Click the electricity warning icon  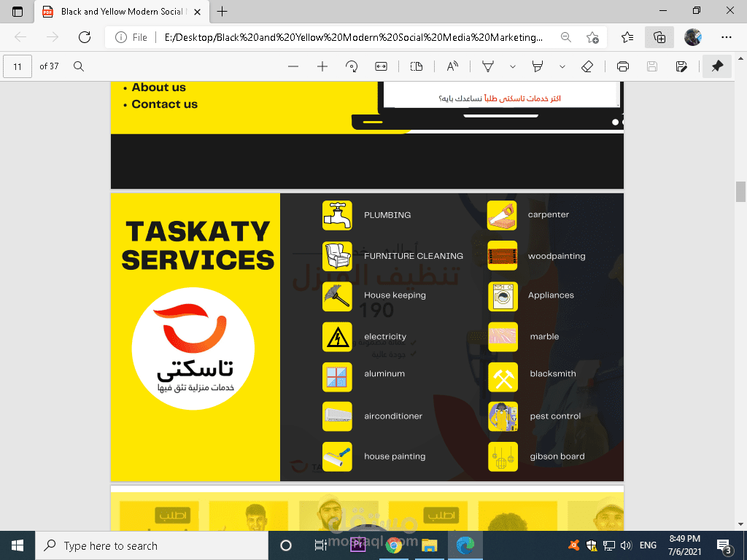click(337, 337)
